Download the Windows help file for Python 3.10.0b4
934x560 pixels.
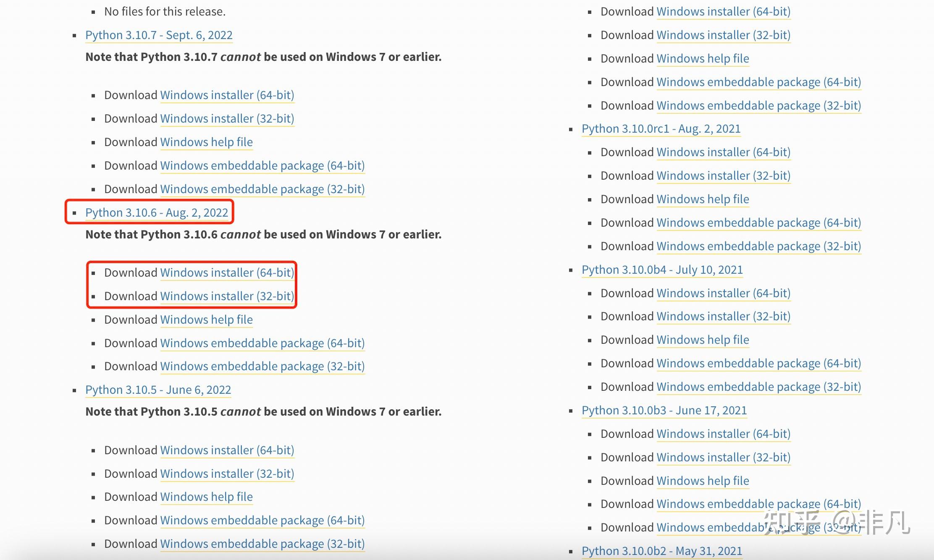(703, 340)
